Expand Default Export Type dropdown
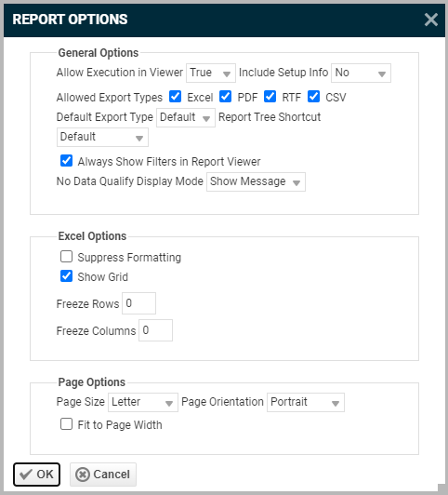Screen dimensions: 448x495 [x=186, y=117]
